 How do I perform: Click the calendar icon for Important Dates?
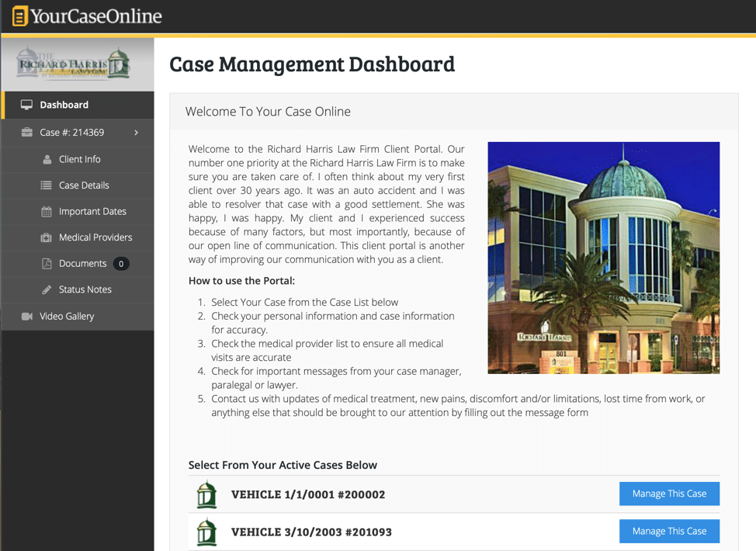pyautogui.click(x=47, y=211)
